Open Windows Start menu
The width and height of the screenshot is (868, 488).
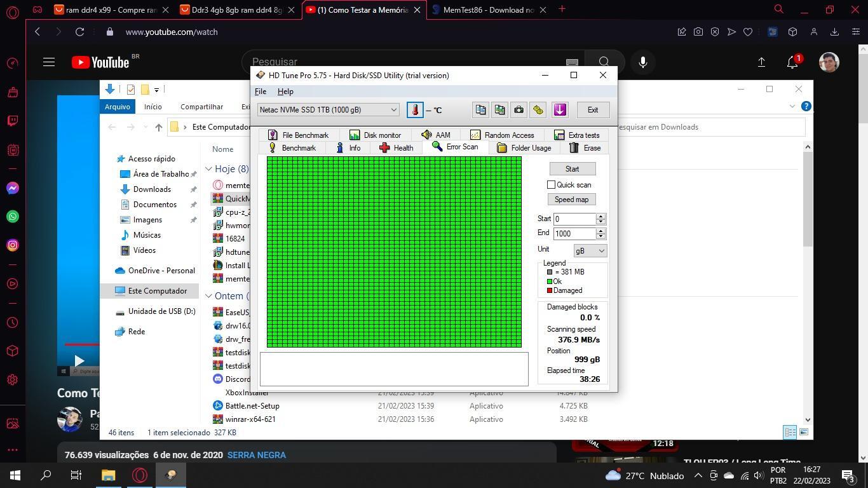coord(15,475)
